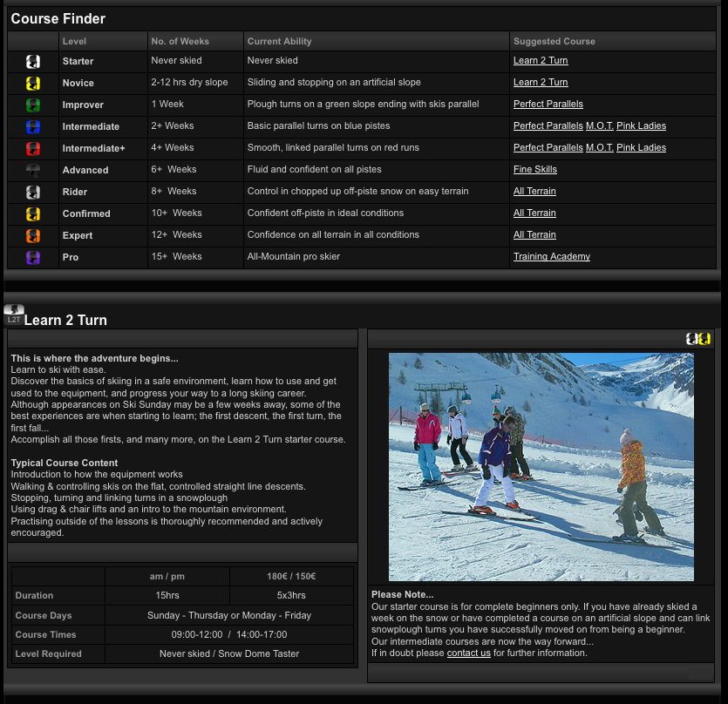Select the green Improver level icon
Image resolution: width=728 pixels, height=704 pixels.
click(x=32, y=105)
